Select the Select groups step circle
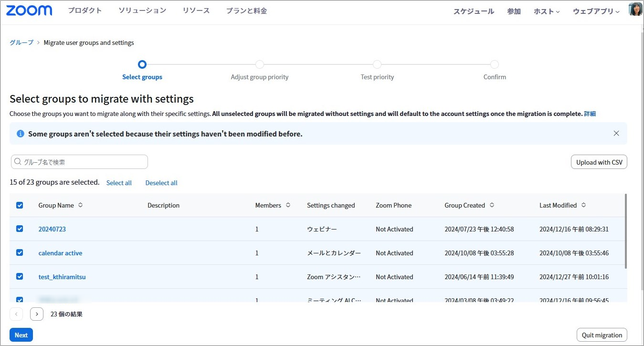 coord(142,64)
